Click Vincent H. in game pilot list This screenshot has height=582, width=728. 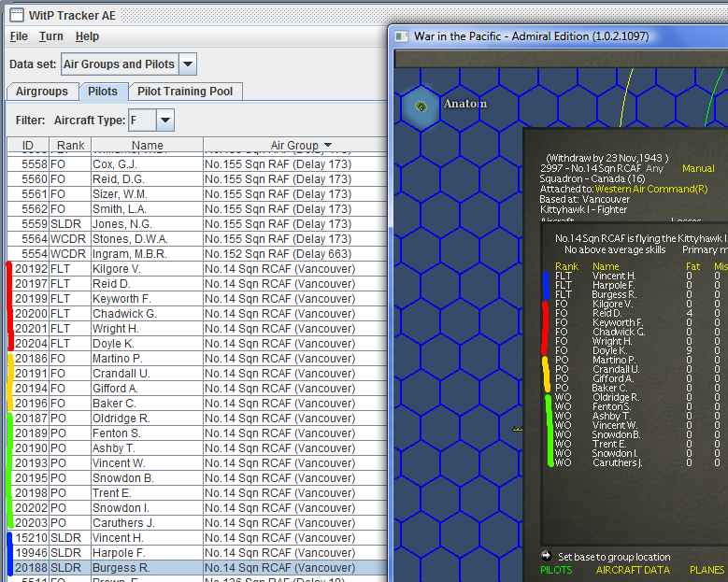pyautogui.click(x=614, y=276)
